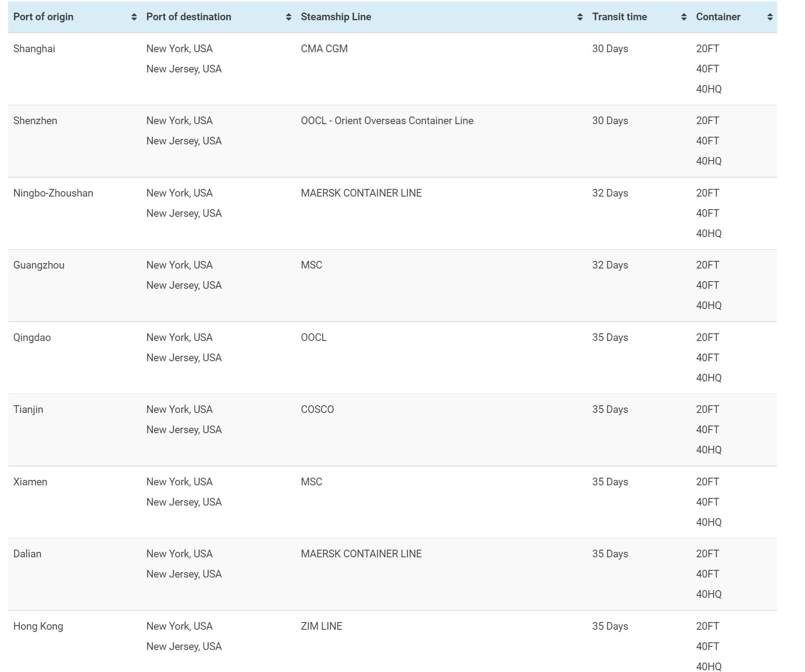Click 'OOCL - Orient Overseas Container Line' text
This screenshot has width=805, height=672.
click(x=387, y=121)
